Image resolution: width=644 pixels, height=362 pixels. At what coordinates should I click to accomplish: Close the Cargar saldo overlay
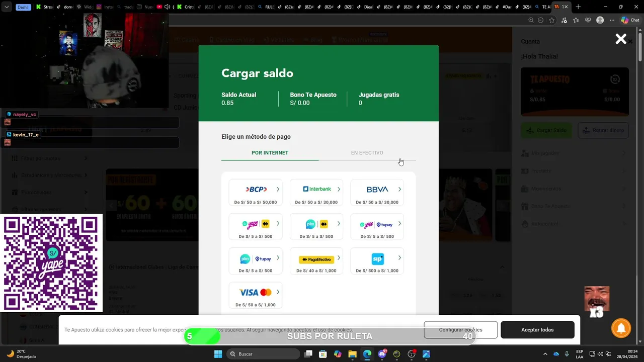click(621, 39)
